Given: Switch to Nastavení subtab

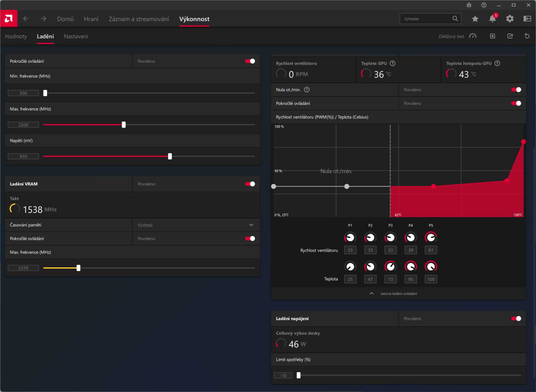Looking at the screenshot, I should (x=76, y=36).
